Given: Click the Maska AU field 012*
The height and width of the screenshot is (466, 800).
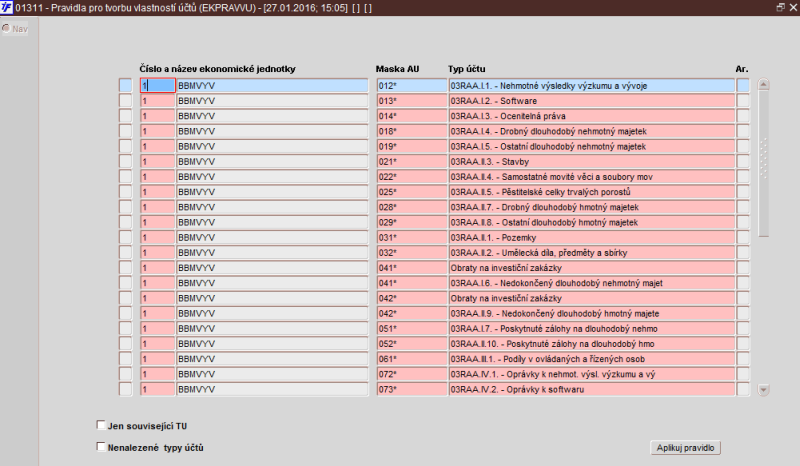Looking at the screenshot, I should [412, 85].
